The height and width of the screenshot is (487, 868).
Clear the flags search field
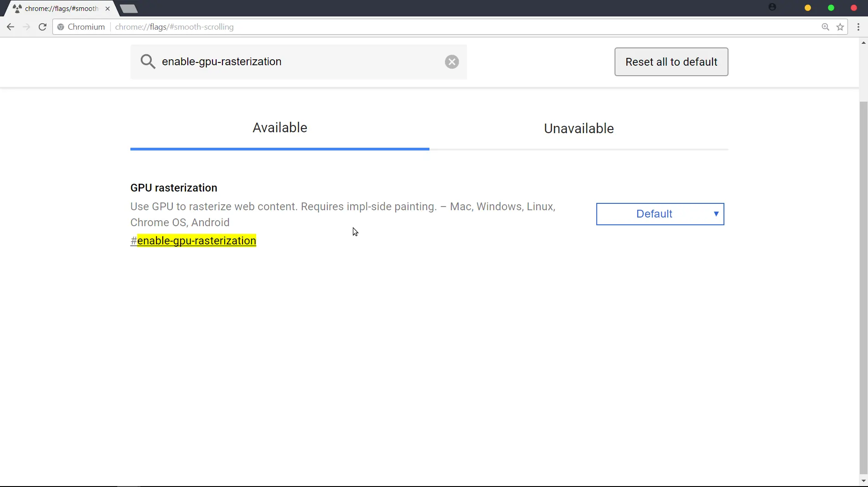452,62
